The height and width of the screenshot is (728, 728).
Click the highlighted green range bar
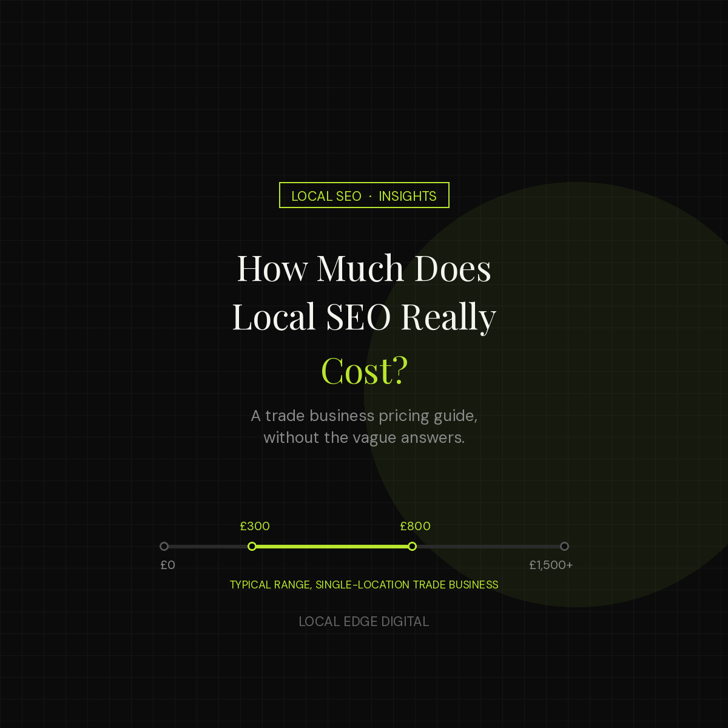coord(332,547)
